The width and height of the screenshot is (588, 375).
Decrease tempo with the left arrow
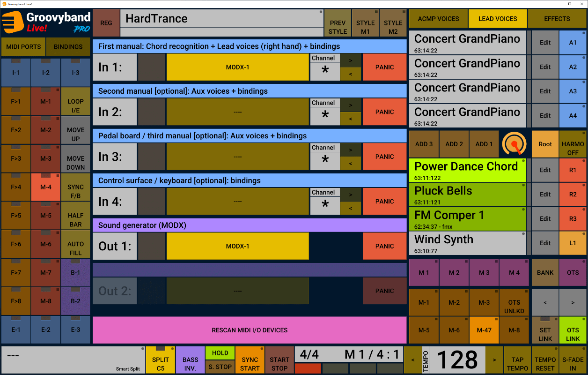coord(413,360)
